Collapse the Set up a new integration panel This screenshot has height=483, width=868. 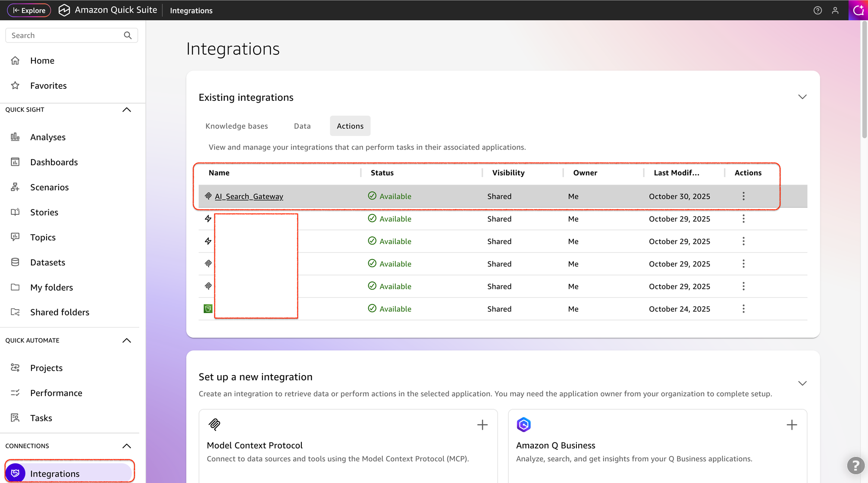[x=802, y=383]
